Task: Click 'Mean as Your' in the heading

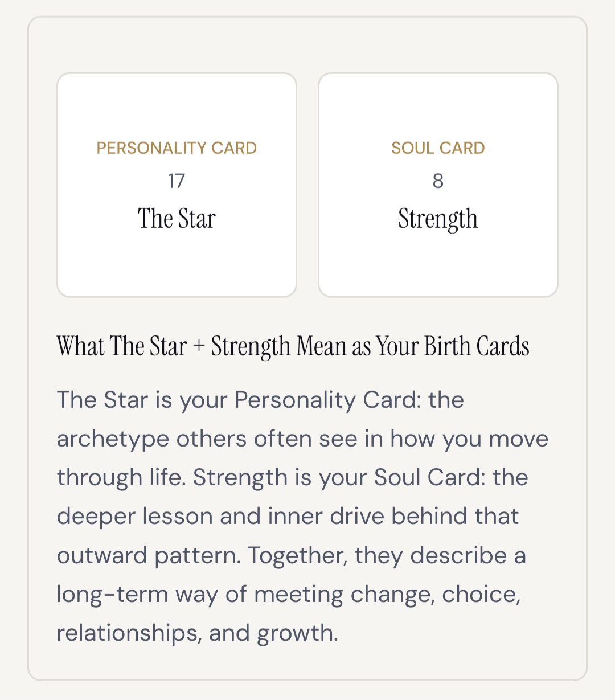Action: coord(358,346)
